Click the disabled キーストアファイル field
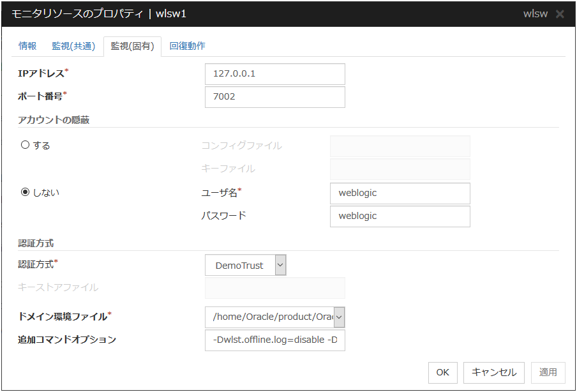 274,288
